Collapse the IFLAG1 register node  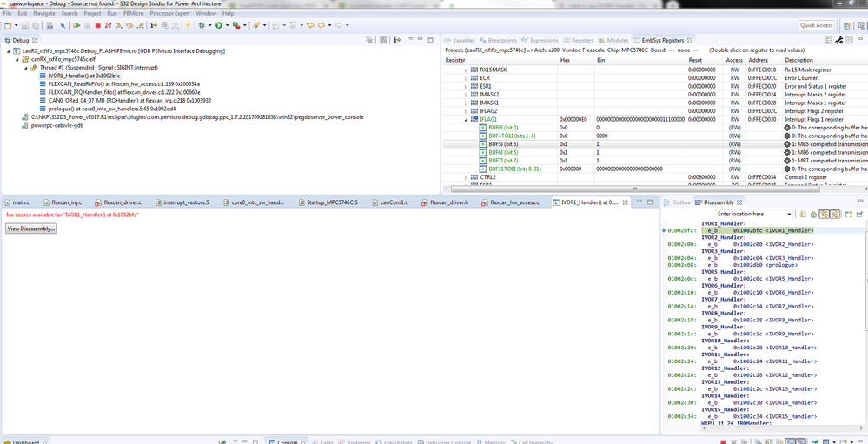[466, 119]
